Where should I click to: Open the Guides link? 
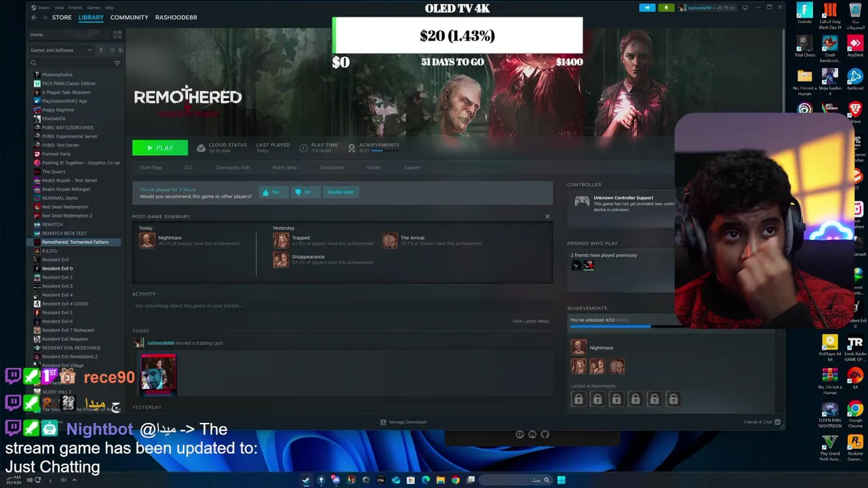click(374, 167)
